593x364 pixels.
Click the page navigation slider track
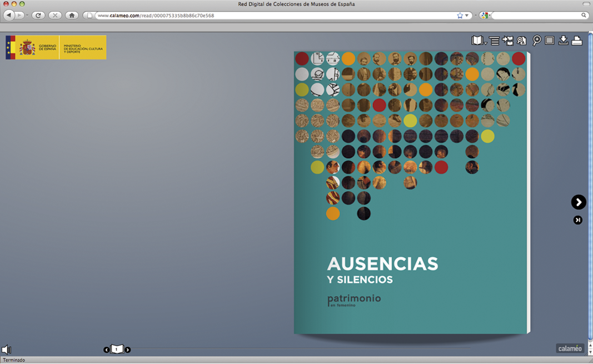tap(300, 349)
